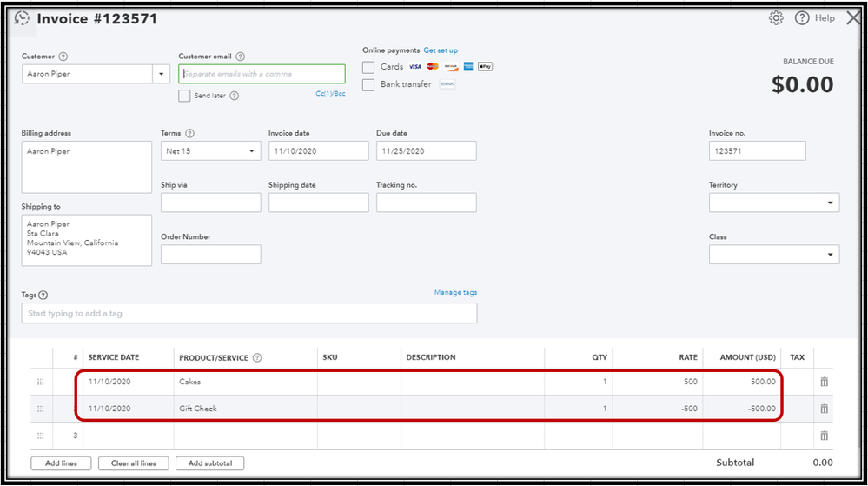Delete the Gift Check line item

[824, 409]
